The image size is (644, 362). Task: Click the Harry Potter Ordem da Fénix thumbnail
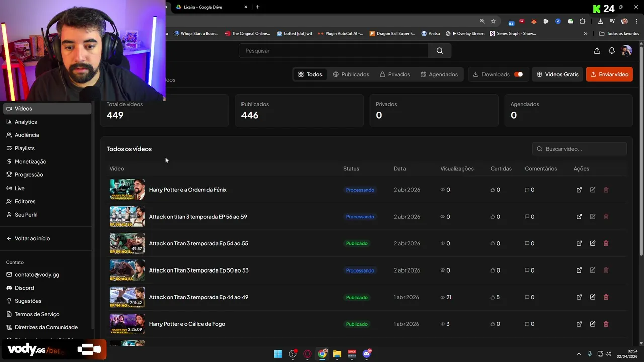(127, 190)
